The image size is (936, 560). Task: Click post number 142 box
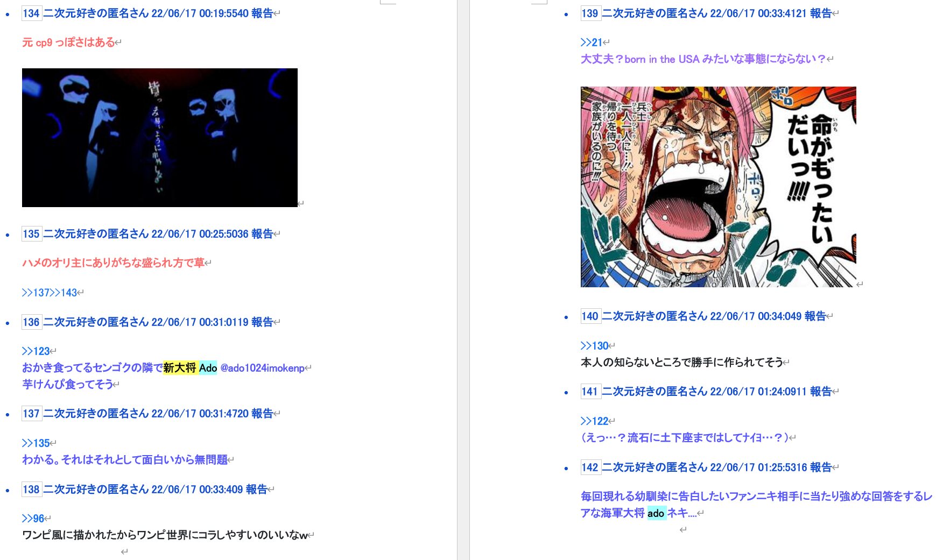coord(590,467)
